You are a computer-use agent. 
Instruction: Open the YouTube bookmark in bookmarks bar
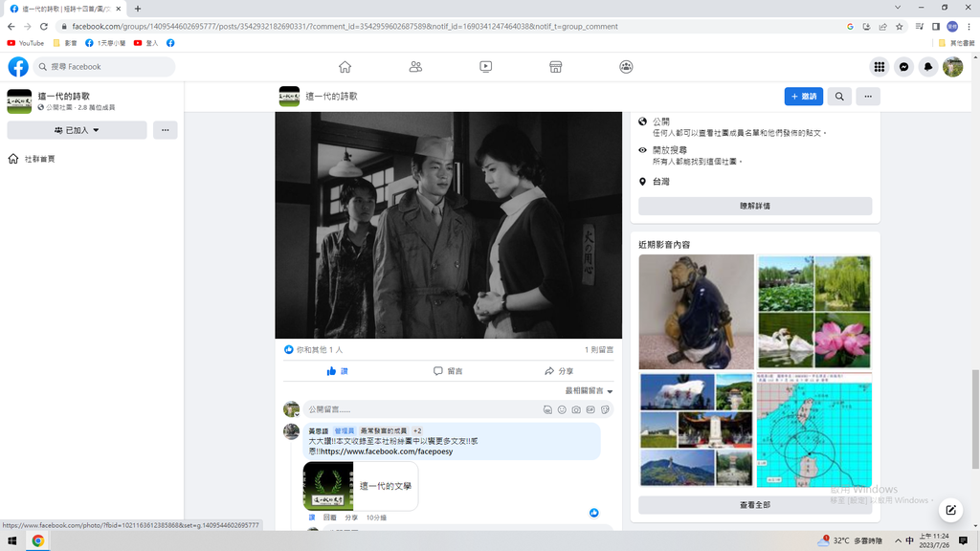coord(26,43)
